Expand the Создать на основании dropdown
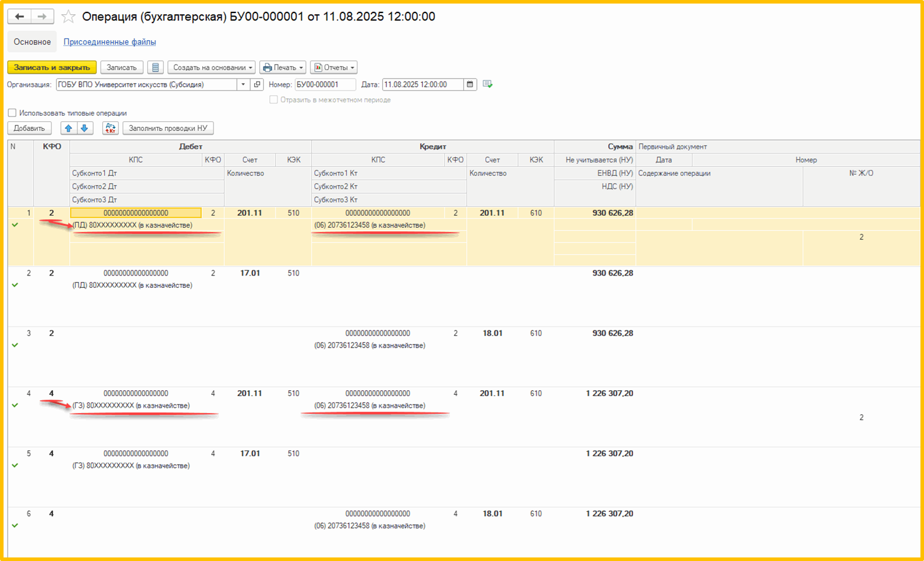 pos(211,67)
